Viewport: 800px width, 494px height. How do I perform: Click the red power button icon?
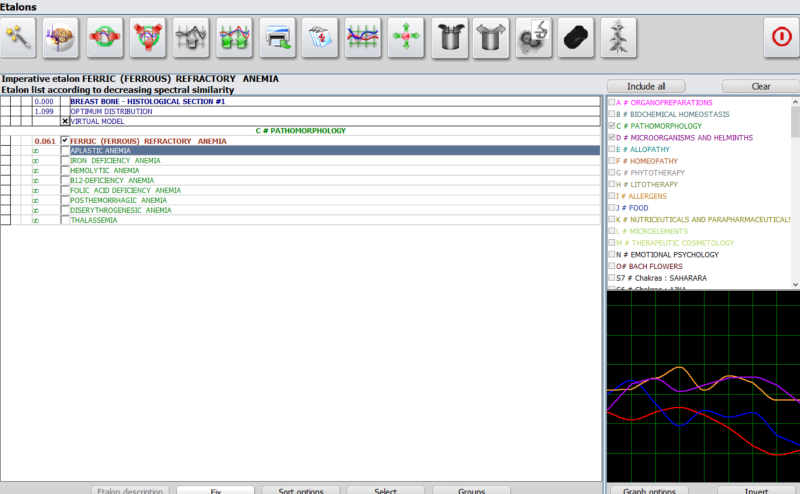pyautogui.click(x=780, y=38)
